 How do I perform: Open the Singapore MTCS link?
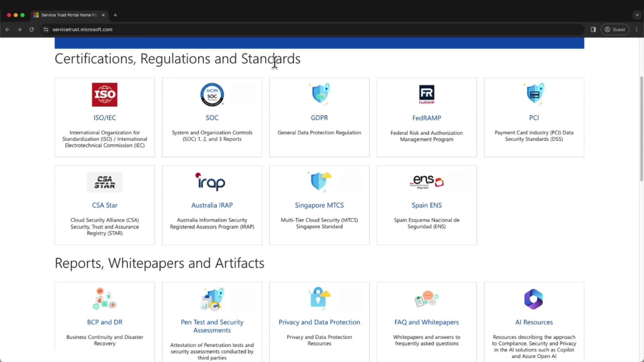click(x=319, y=205)
